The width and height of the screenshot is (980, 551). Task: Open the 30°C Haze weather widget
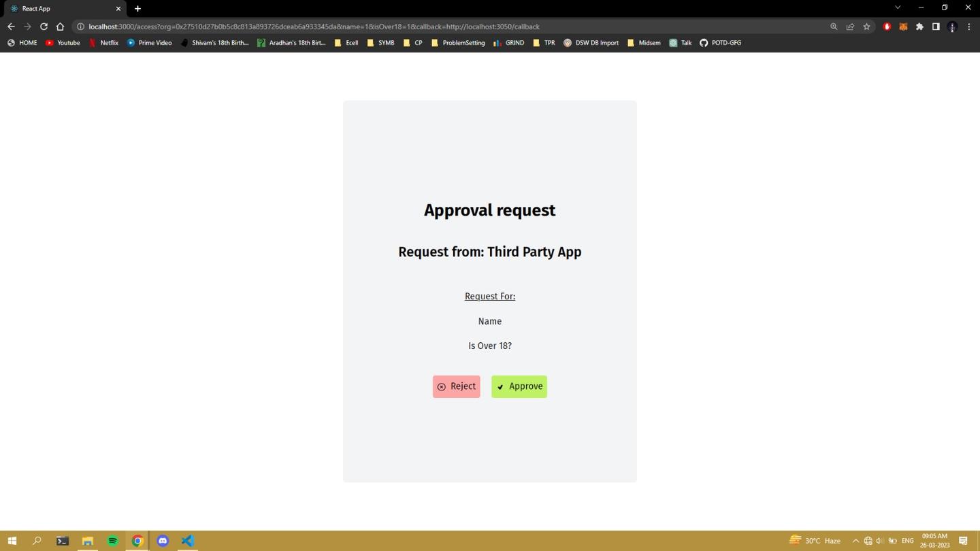click(815, 541)
